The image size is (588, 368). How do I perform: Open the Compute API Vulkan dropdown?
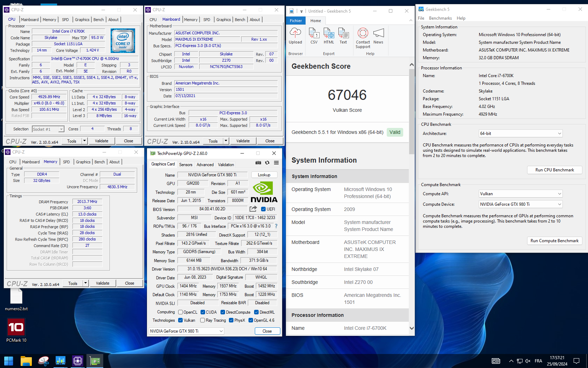(520, 194)
